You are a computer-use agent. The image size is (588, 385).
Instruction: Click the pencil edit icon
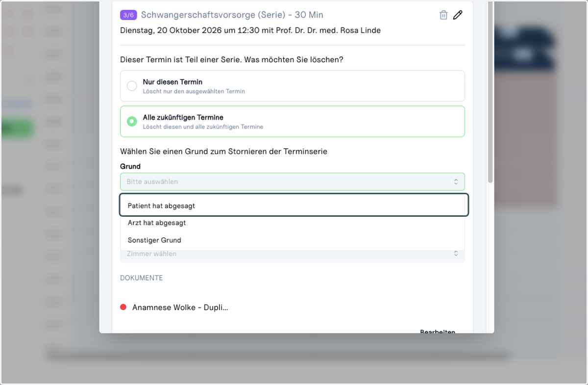click(x=458, y=15)
